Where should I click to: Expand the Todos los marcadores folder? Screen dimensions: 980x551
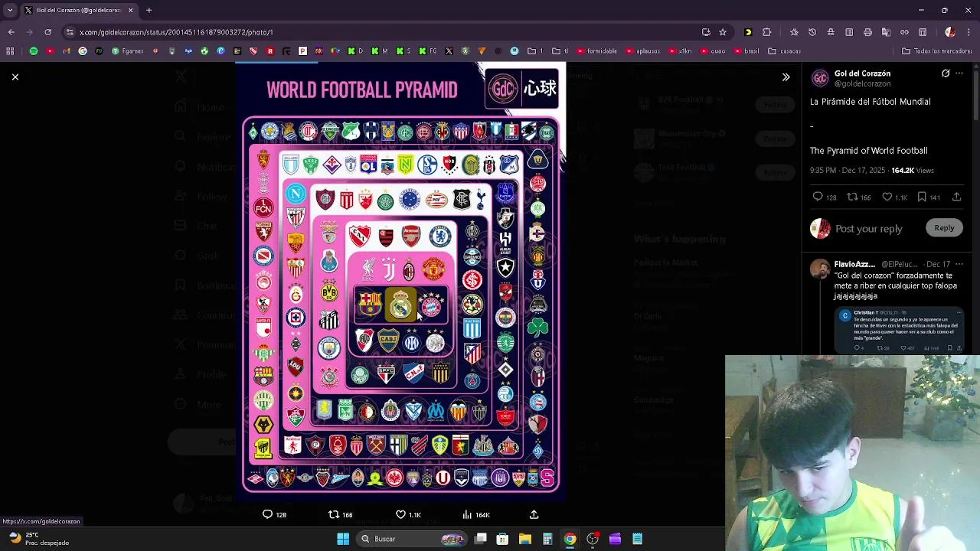(x=937, y=51)
